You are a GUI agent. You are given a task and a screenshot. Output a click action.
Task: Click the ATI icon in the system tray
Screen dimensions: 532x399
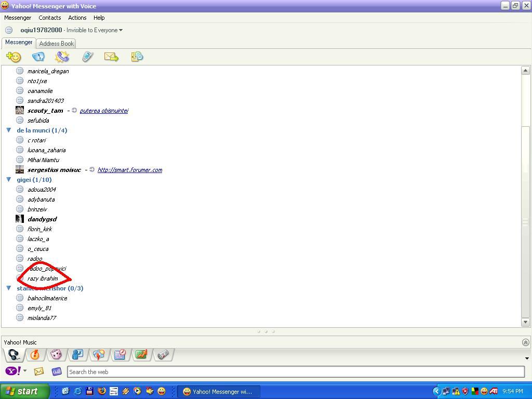[x=494, y=391]
